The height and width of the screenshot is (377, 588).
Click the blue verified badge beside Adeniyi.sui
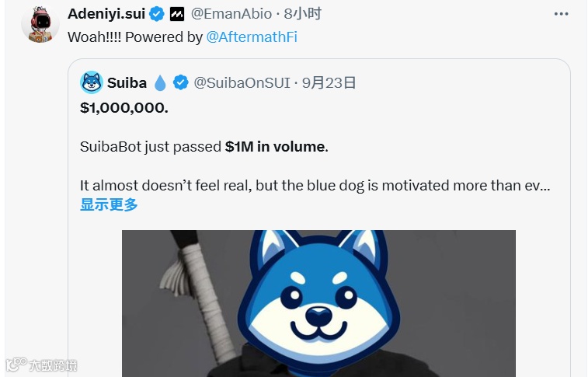pyautogui.click(x=157, y=14)
